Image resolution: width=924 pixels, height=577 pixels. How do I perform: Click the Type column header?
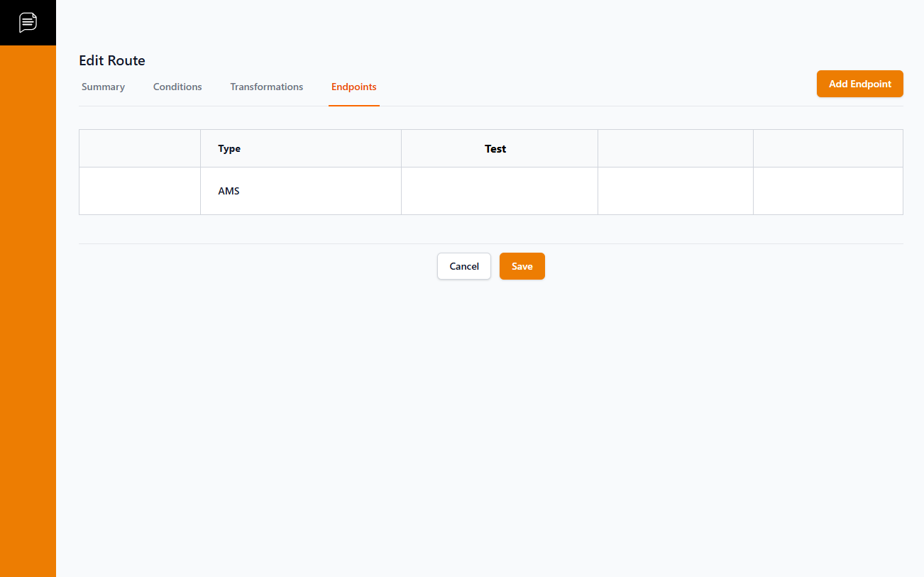click(x=229, y=148)
